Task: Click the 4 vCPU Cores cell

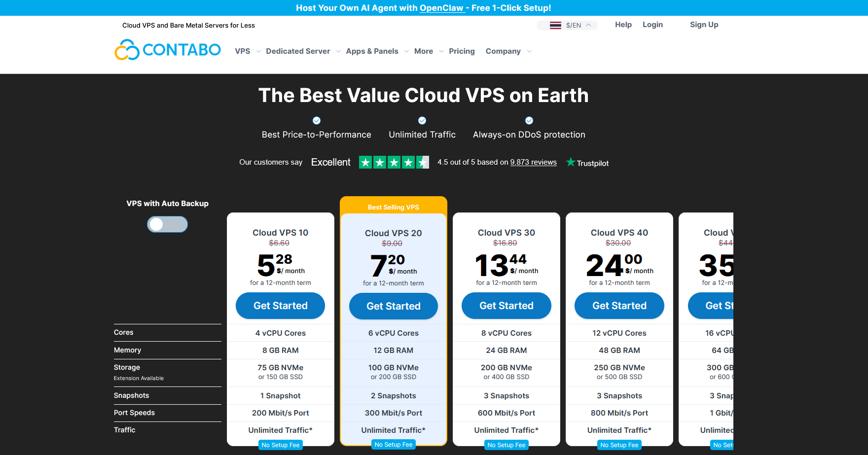Action: [x=281, y=333]
